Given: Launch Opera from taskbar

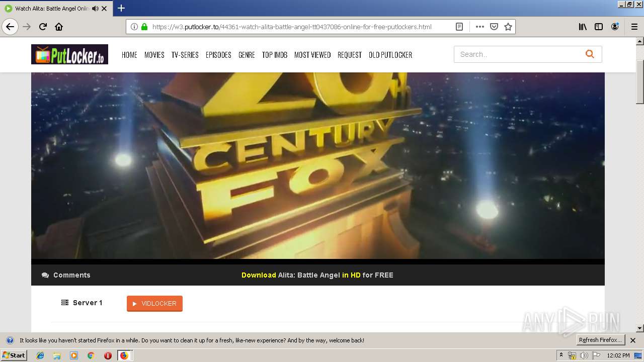Looking at the screenshot, I should point(108,355).
